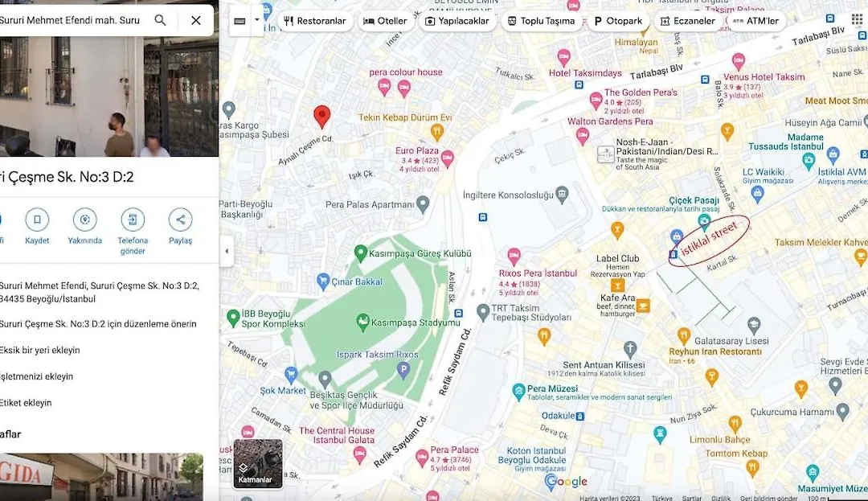Screen dimensions: 868x501
Task: Click the Label Club map label
Action: pyautogui.click(x=618, y=258)
